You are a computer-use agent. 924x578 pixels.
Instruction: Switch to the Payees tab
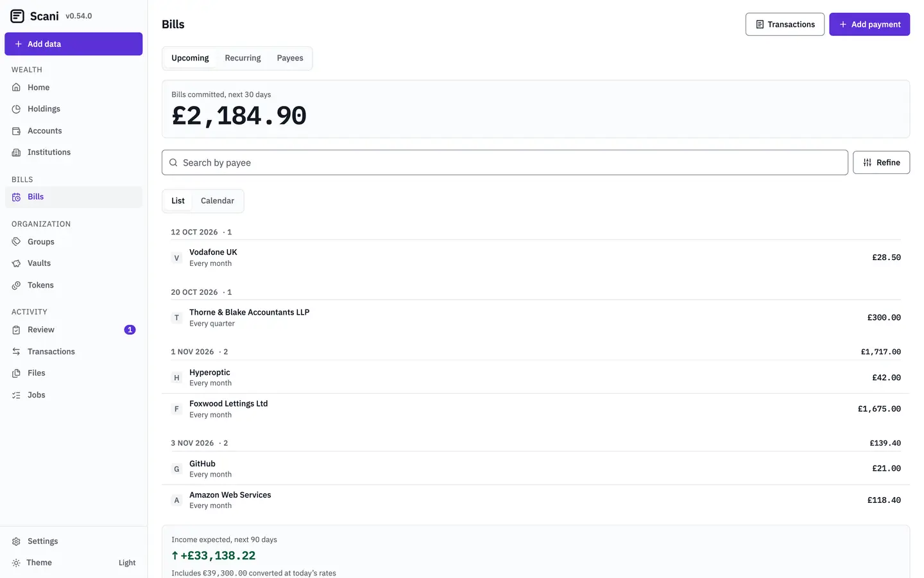click(290, 58)
